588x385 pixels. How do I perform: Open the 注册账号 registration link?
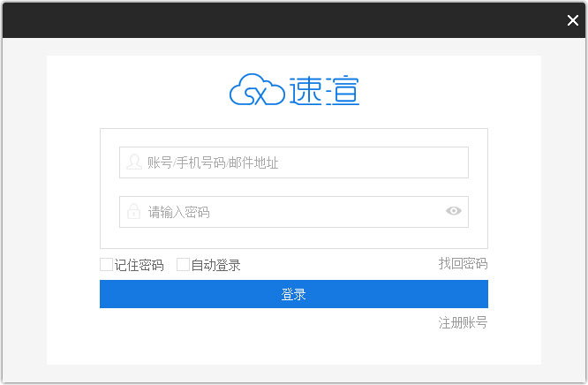click(x=463, y=323)
